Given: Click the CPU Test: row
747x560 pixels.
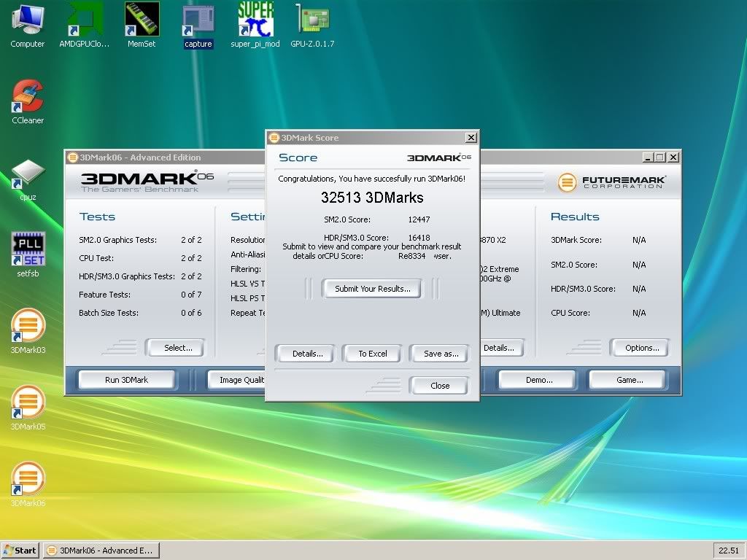Looking at the screenshot, I should 140,257.
